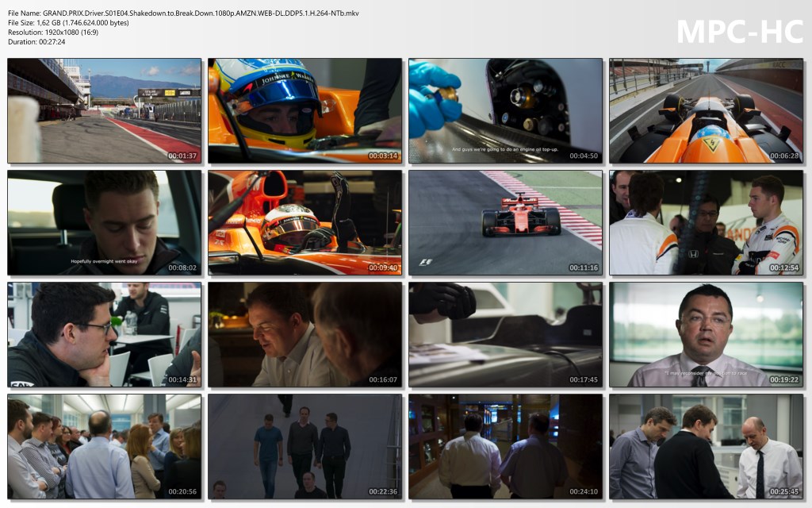Open the thumbnail timestamped 00:09:40
This screenshot has height=508, width=812.
[x=304, y=222]
